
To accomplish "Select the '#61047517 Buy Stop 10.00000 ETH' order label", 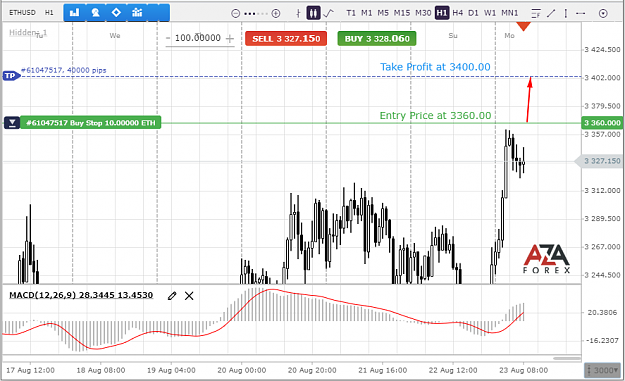I will (x=90, y=123).
